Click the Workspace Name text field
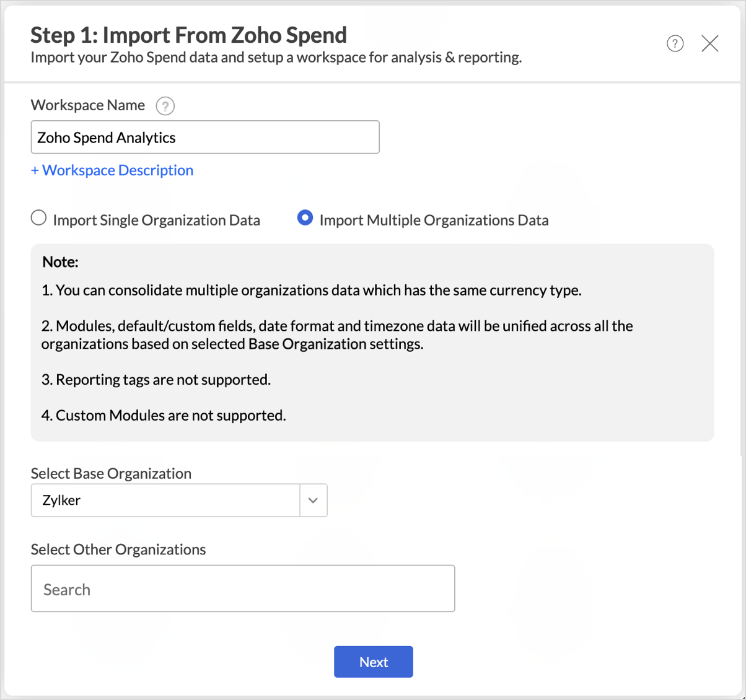 click(204, 137)
